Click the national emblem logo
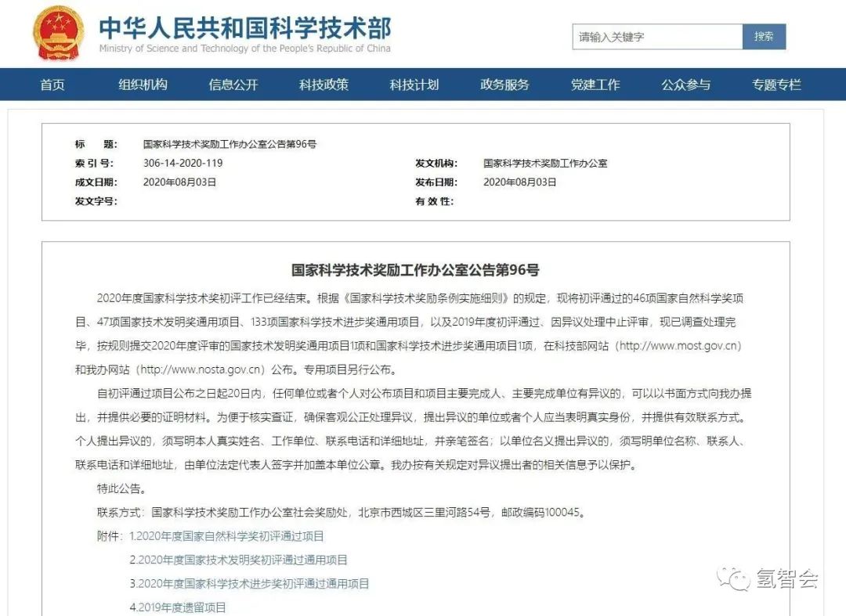Viewport: 846px width, 616px height. click(x=58, y=33)
